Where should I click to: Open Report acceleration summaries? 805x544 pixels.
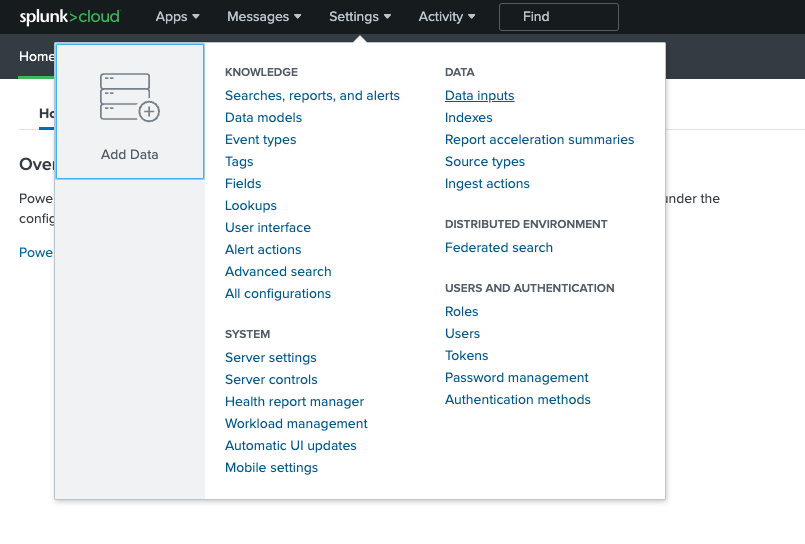point(539,140)
